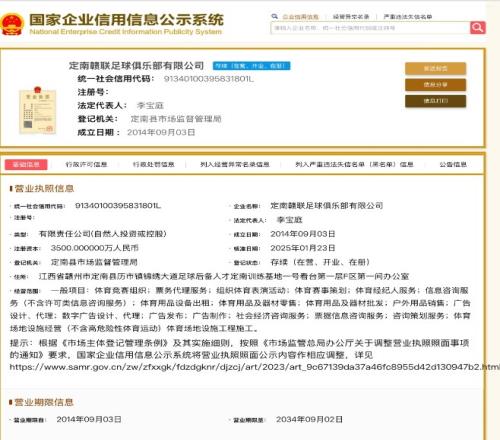500x440 pixels.
Task: Click license section credit code 91340100395831801L
Action: [x=118, y=206]
